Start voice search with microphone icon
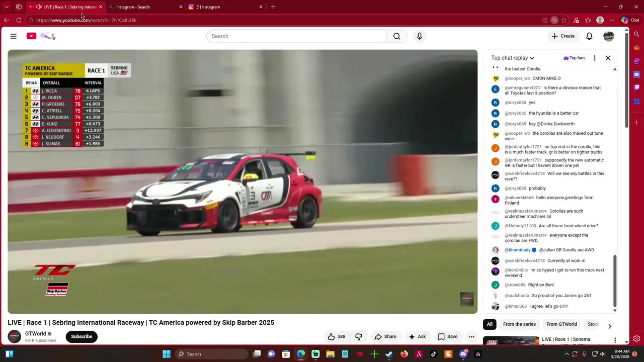Viewport: 644px width, 362px height. [420, 36]
